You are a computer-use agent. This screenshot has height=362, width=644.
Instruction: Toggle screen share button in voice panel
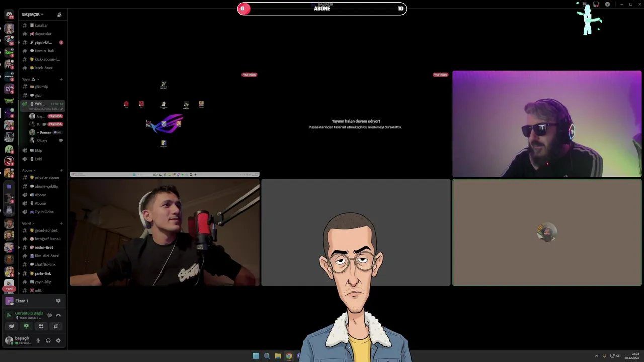click(x=26, y=326)
